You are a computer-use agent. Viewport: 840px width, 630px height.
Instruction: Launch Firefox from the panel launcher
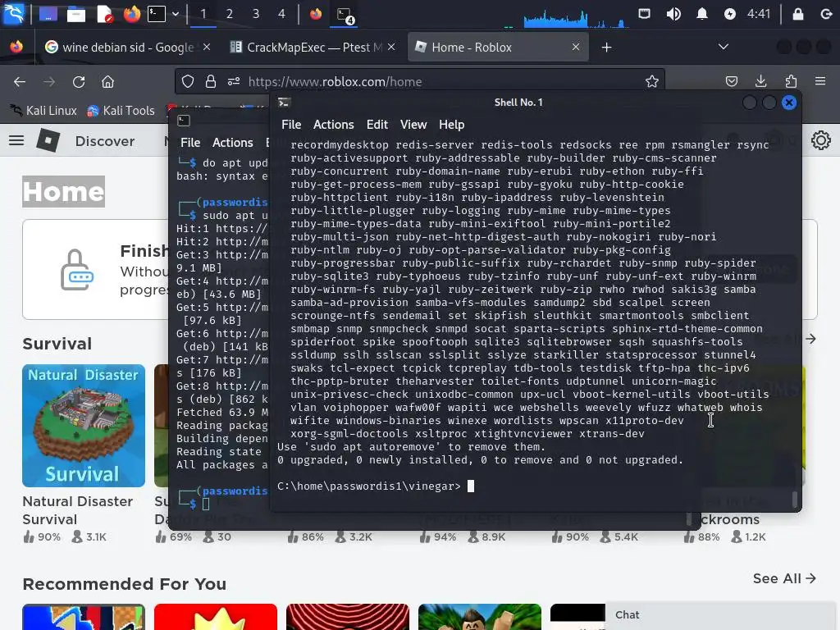coord(131,14)
